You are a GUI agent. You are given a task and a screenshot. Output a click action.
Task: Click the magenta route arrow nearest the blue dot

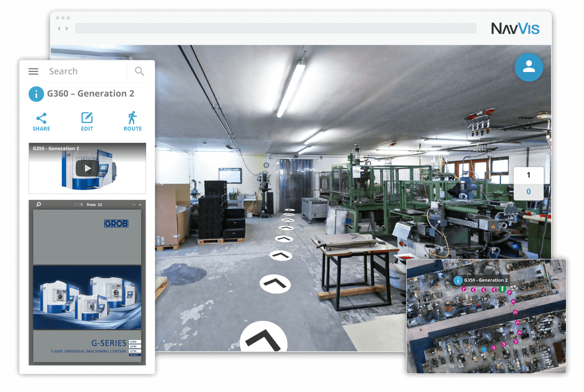[493, 347]
